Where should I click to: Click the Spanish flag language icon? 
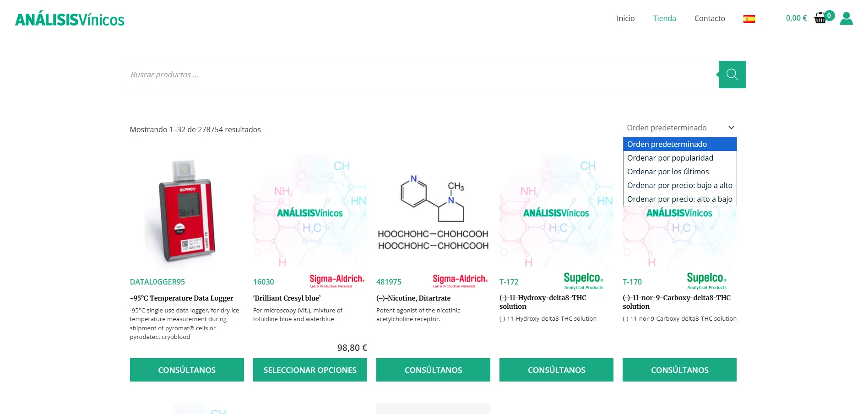749,19
